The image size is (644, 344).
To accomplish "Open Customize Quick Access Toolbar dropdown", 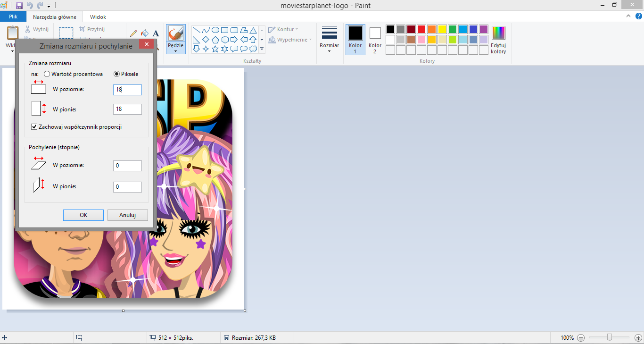I will (x=49, y=6).
